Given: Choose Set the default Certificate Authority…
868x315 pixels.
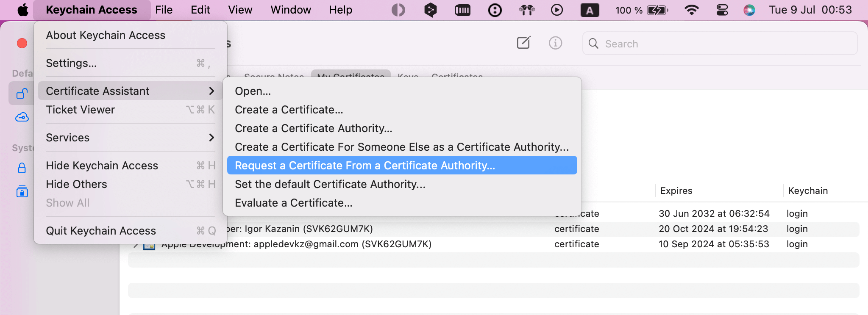Looking at the screenshot, I should [x=402, y=184].
